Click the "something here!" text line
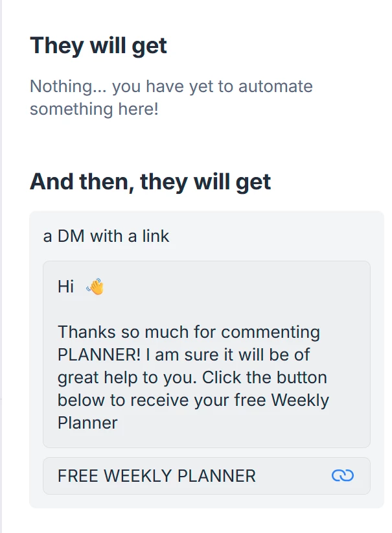The height and width of the screenshot is (533, 392). point(94,108)
